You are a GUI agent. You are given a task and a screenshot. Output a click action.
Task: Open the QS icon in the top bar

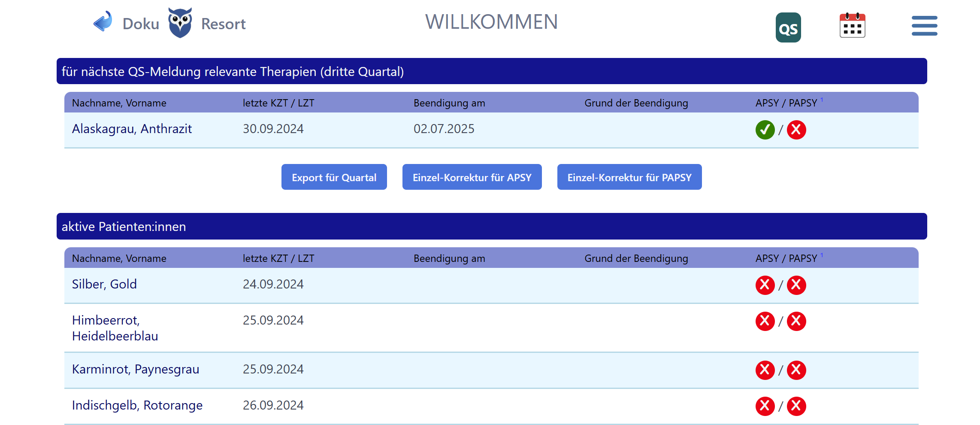click(788, 27)
